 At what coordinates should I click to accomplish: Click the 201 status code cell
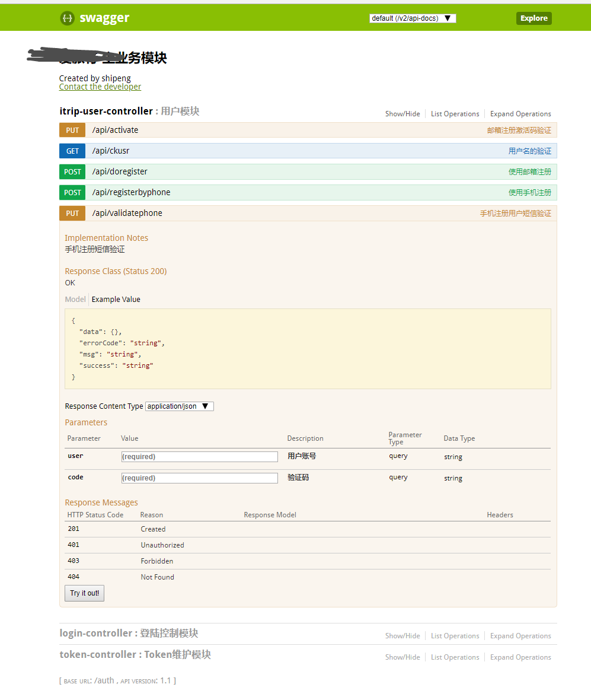74,529
